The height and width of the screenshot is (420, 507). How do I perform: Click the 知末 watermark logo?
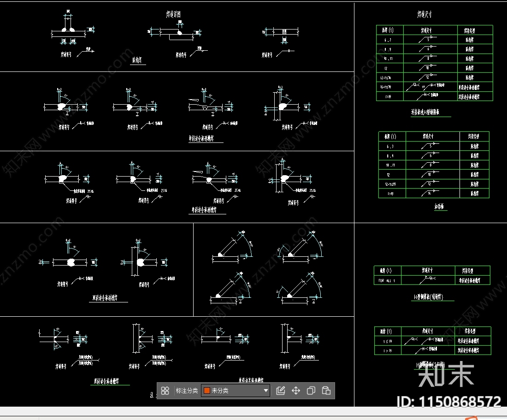pos(446,374)
